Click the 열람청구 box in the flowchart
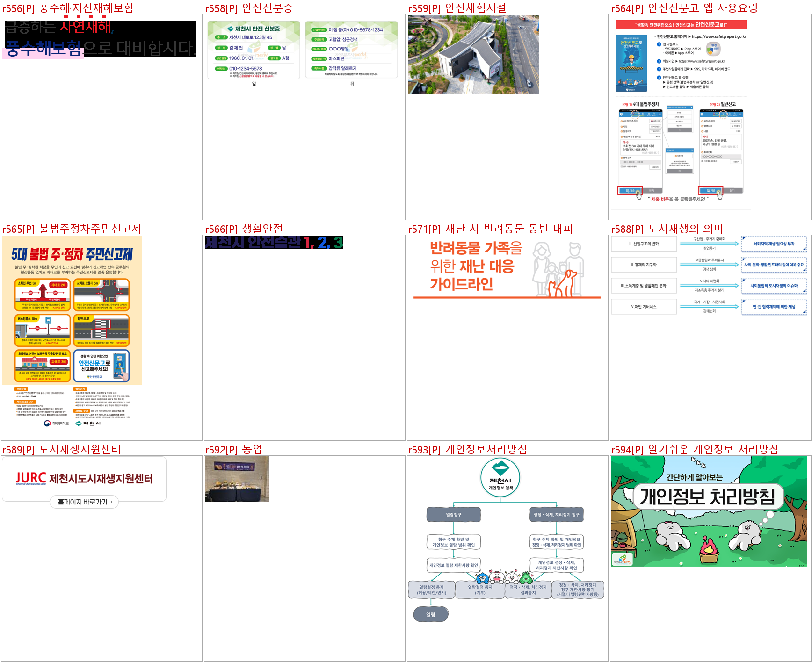Viewport: 812px width, 662px height. click(454, 515)
